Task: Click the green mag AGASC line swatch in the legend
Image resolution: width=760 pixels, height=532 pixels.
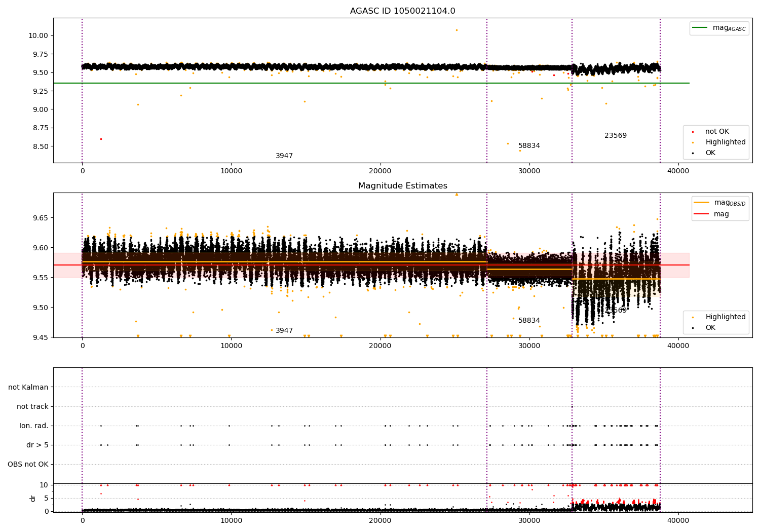Action: [701, 28]
